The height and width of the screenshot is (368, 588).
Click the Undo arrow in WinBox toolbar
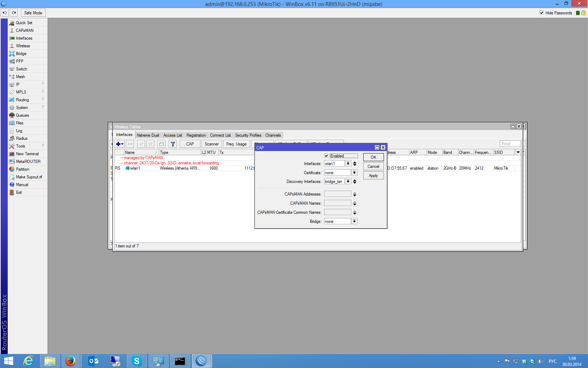(5, 13)
